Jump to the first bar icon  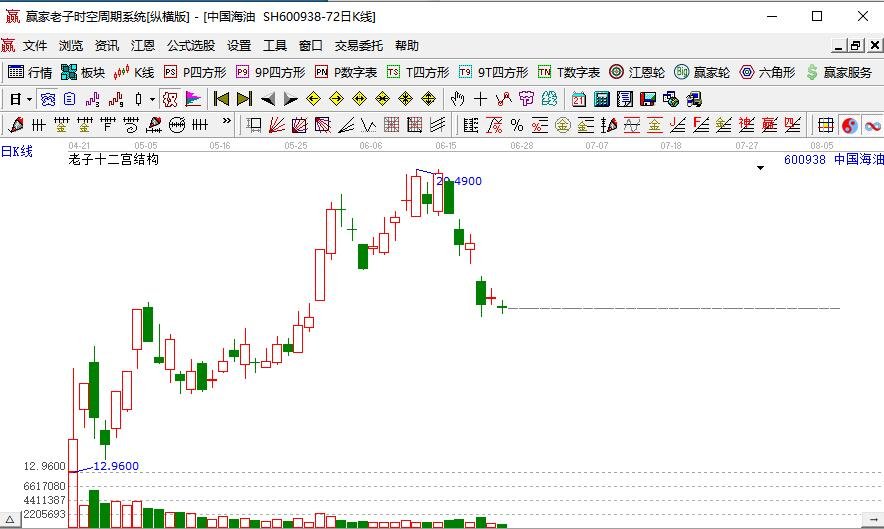coord(222,100)
